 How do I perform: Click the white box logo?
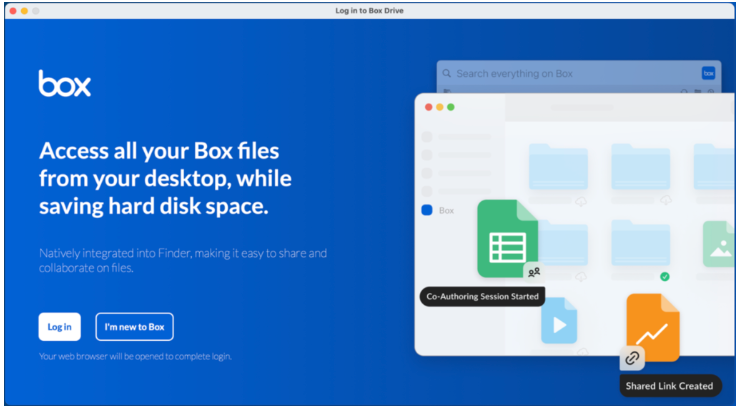65,84
